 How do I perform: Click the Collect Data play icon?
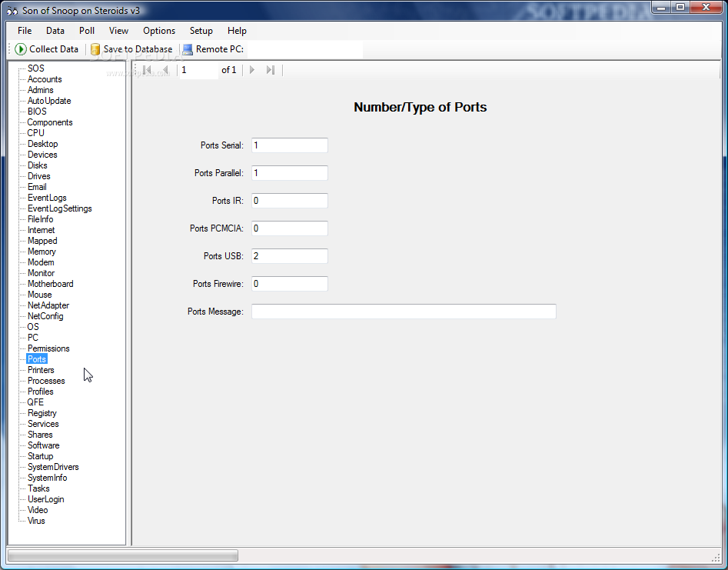[x=21, y=49]
